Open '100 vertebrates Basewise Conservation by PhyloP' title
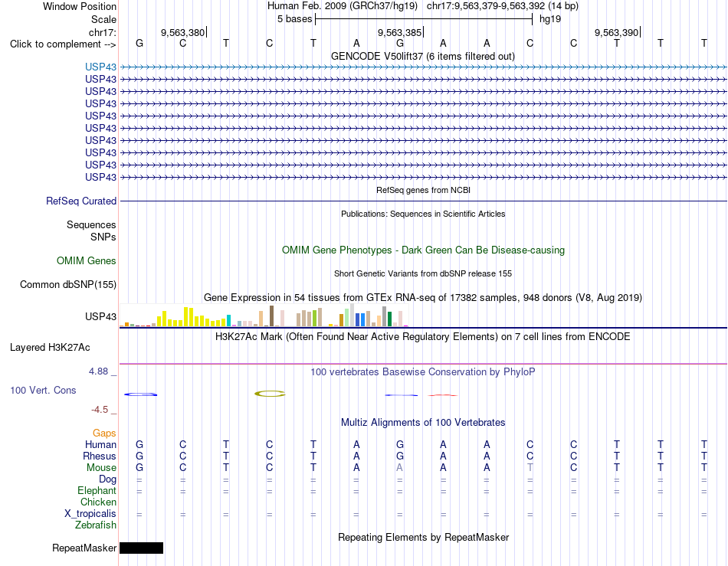The width and height of the screenshot is (728, 566). (x=423, y=372)
